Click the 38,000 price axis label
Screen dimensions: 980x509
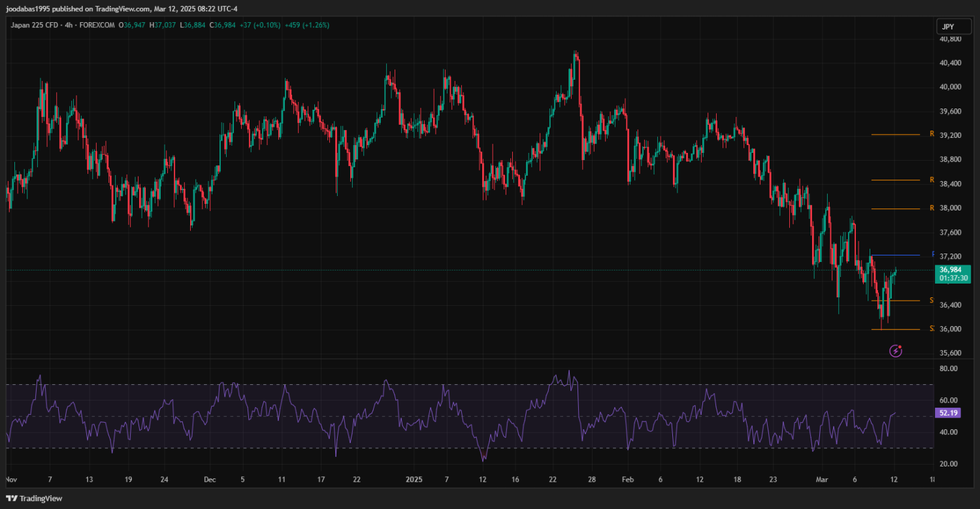click(950, 208)
